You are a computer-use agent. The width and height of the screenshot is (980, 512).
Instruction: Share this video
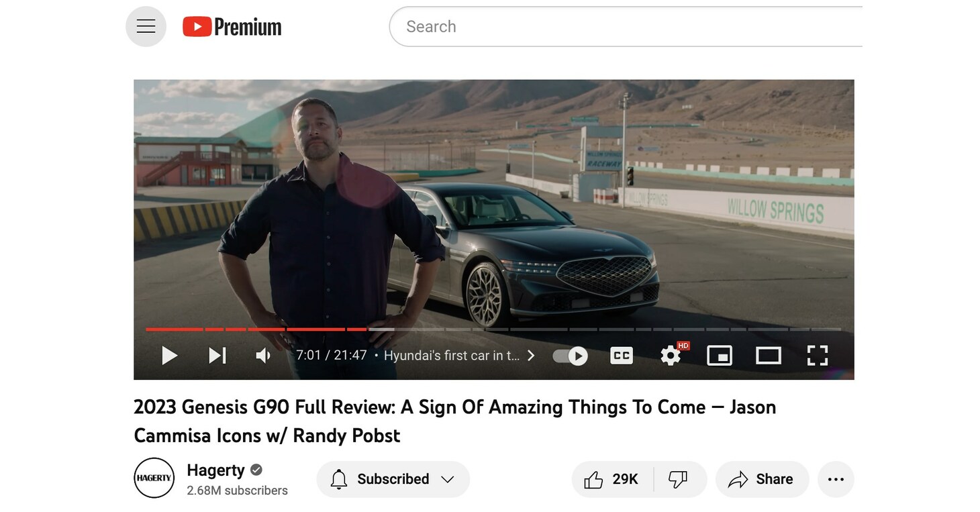point(762,479)
